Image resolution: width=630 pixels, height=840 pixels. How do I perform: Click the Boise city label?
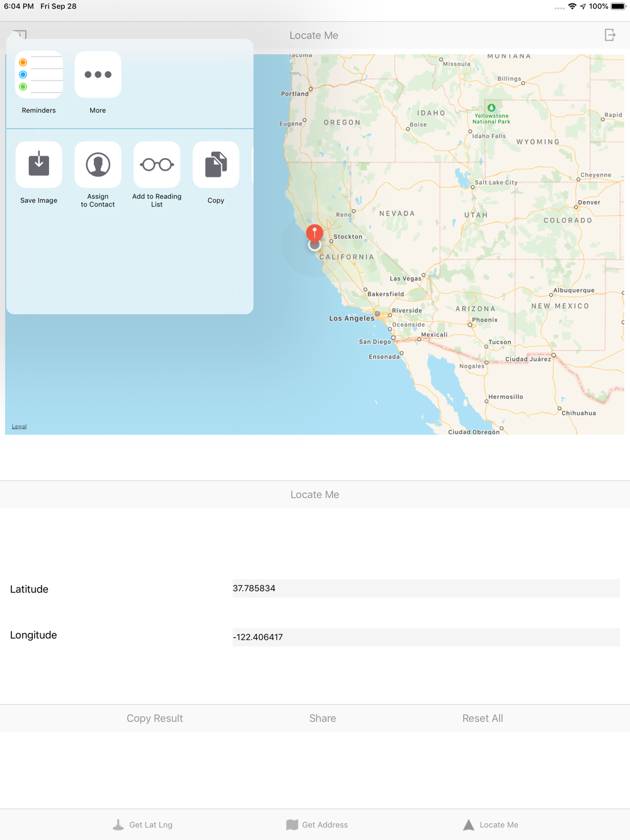pyautogui.click(x=418, y=125)
